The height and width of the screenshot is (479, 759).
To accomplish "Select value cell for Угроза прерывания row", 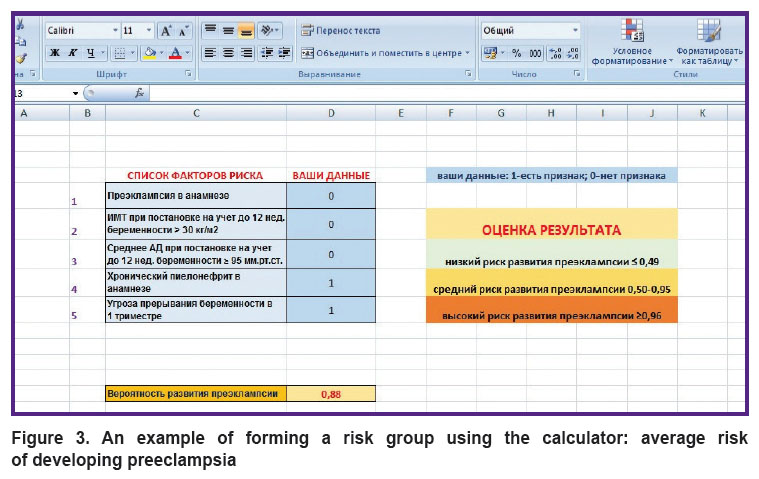I will coord(331,310).
